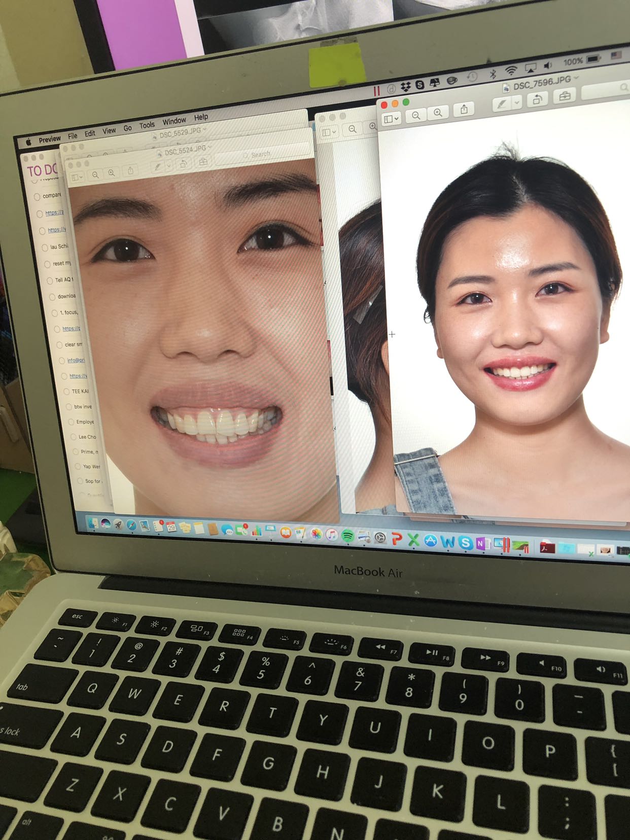Open the Preview application menu

[50, 139]
